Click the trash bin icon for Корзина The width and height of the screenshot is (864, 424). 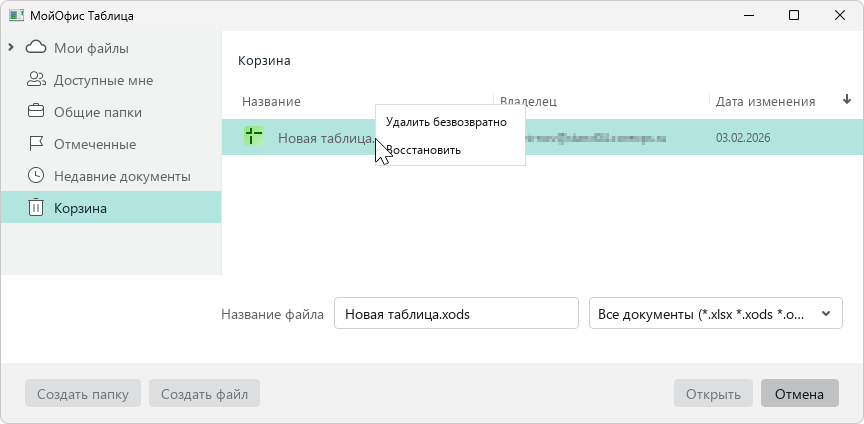point(36,207)
